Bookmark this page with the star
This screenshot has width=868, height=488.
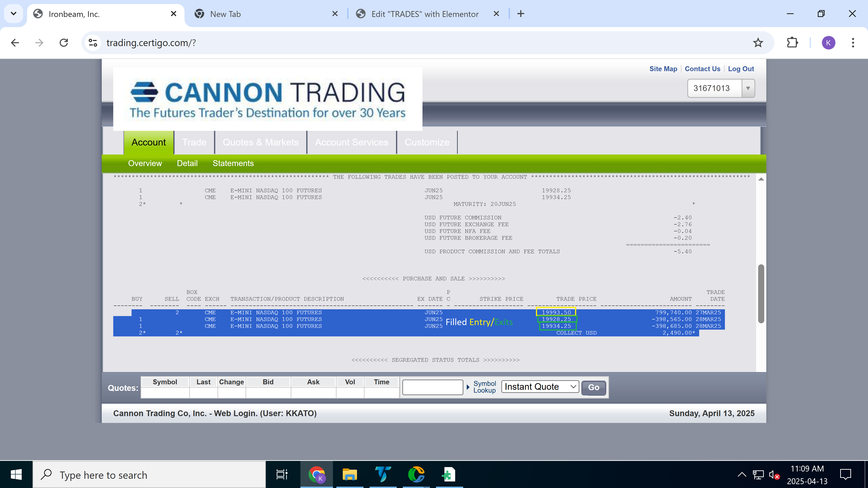(x=758, y=43)
